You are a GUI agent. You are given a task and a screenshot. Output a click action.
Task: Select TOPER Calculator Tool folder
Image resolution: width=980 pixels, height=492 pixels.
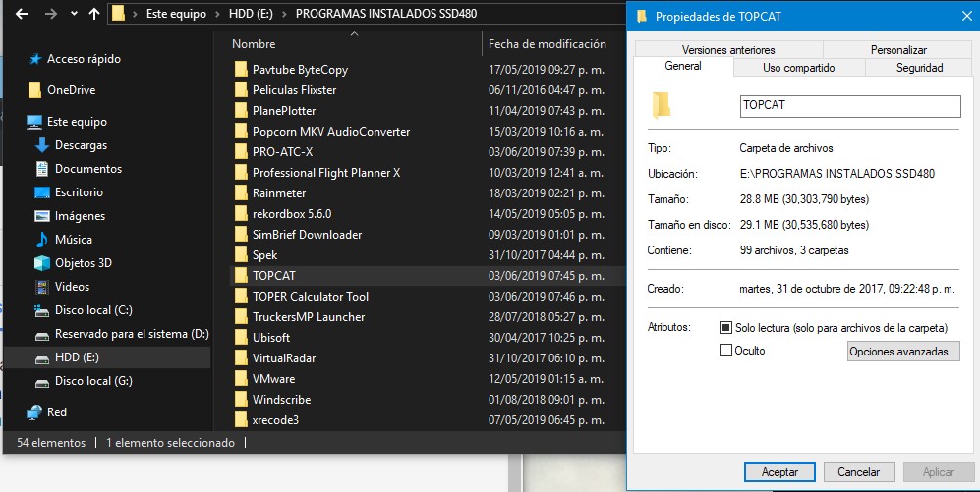click(311, 296)
